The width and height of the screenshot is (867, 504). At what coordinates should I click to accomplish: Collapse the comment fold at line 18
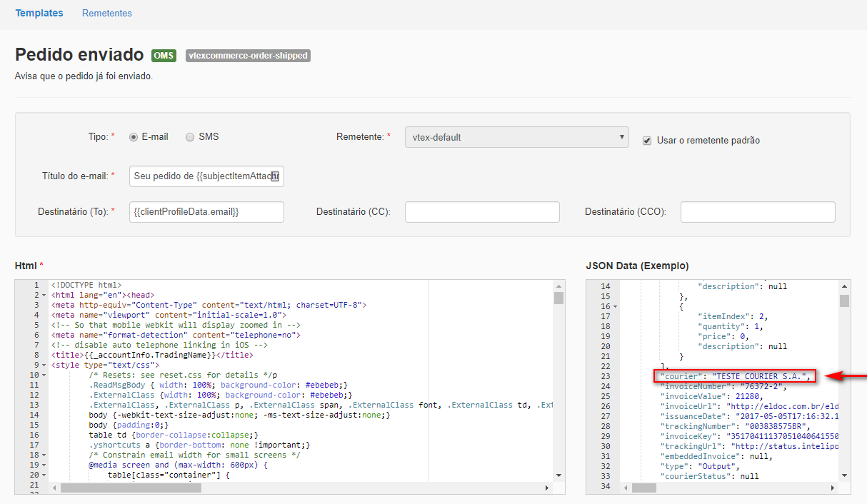(44, 454)
